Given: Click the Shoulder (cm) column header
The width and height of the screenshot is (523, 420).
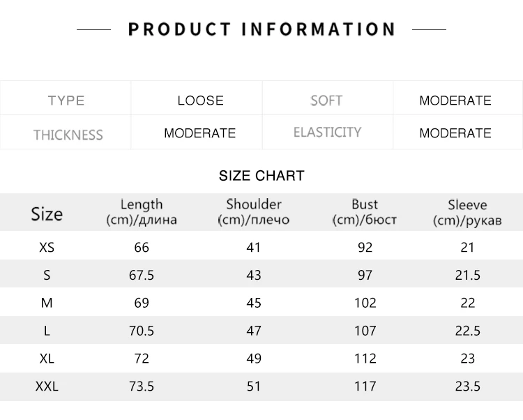Looking at the screenshot, I should (x=254, y=212).
